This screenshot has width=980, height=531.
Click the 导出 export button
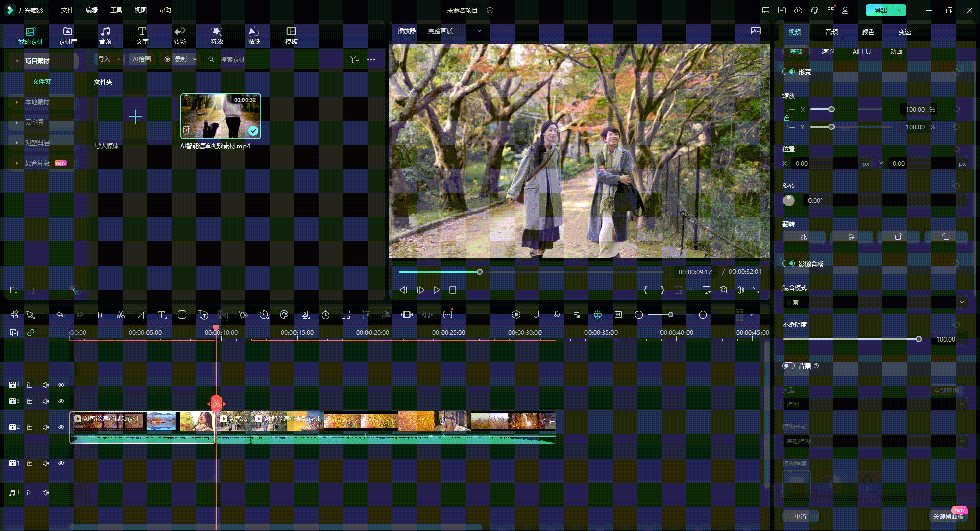[x=881, y=10]
